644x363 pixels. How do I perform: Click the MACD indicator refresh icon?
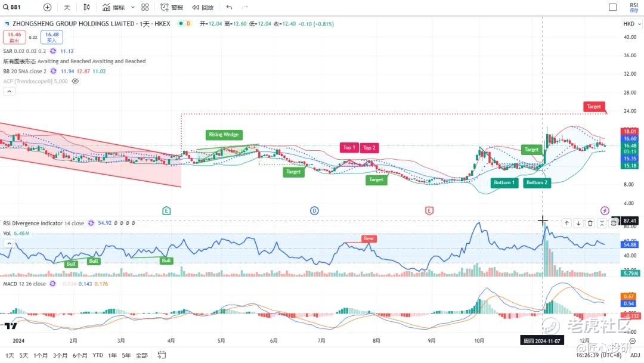pos(52,284)
